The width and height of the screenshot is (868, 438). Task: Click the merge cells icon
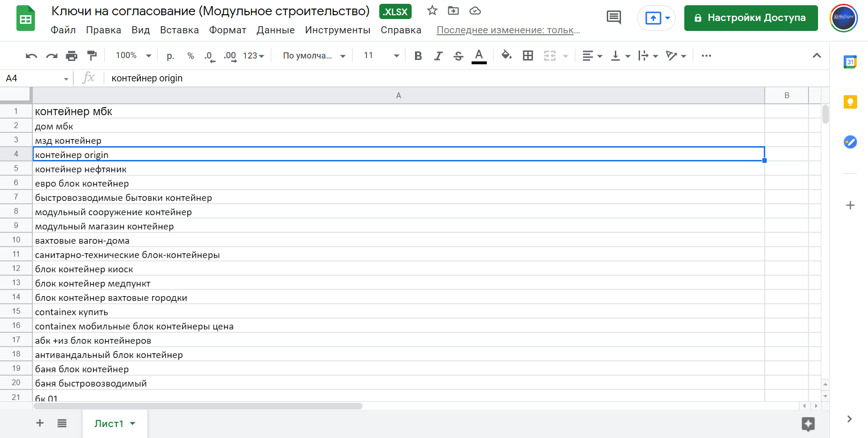point(550,56)
